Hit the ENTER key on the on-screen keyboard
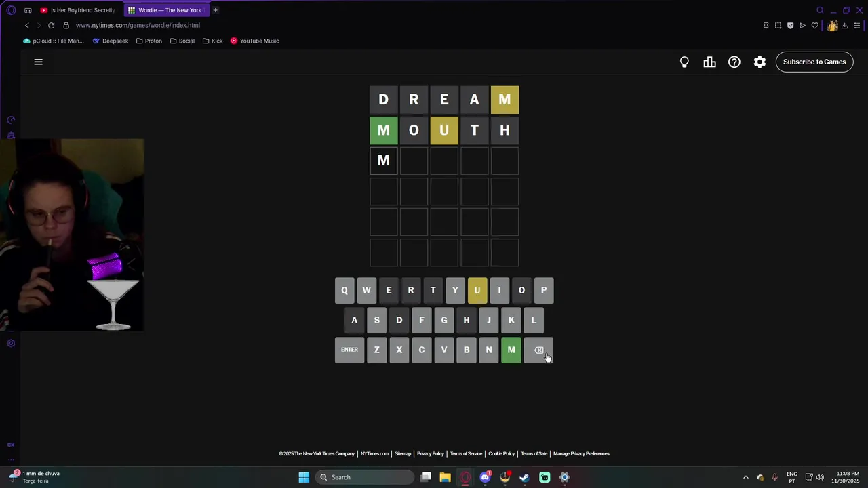 (x=349, y=350)
